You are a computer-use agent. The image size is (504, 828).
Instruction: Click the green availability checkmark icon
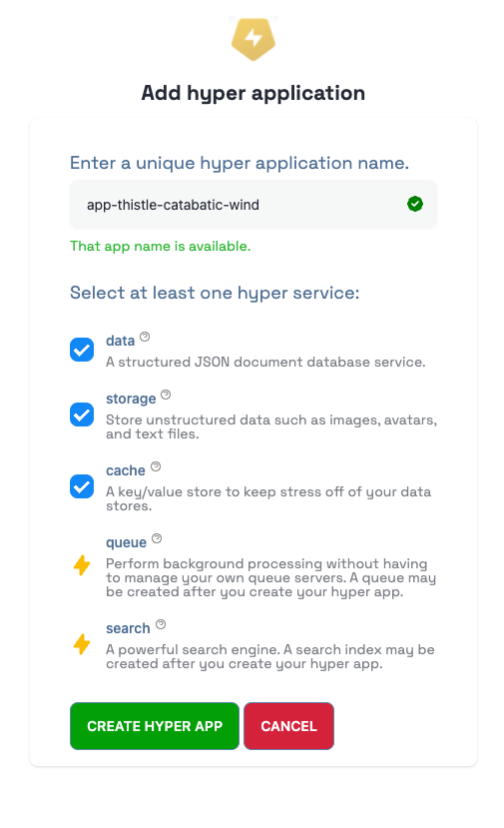(415, 204)
